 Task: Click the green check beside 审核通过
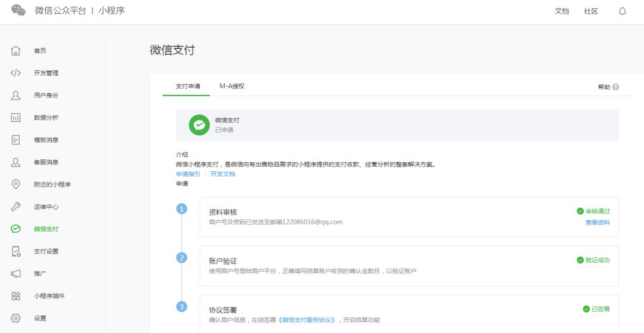pos(580,211)
